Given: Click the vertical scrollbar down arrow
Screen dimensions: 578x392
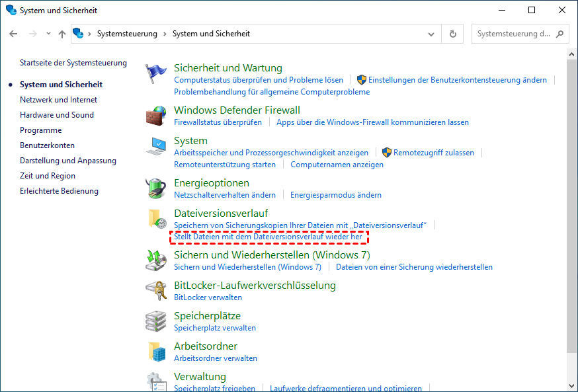Looking at the screenshot, I should pyautogui.click(x=572, y=386).
